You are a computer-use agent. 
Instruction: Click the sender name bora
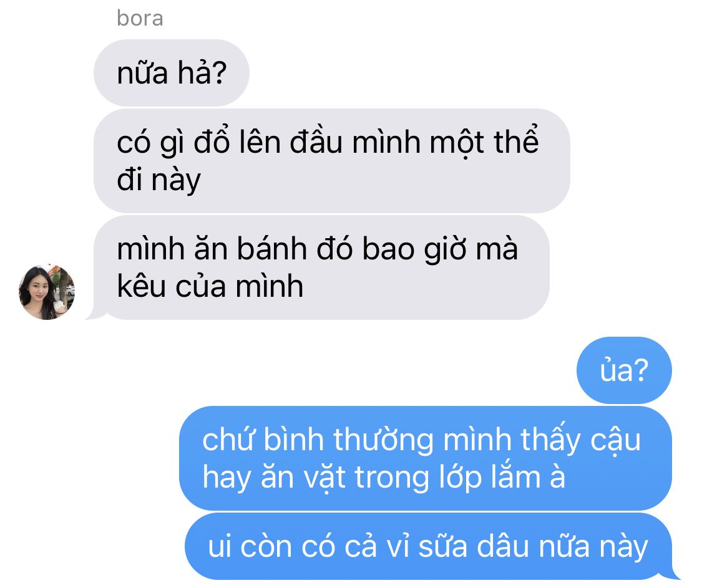click(x=140, y=18)
